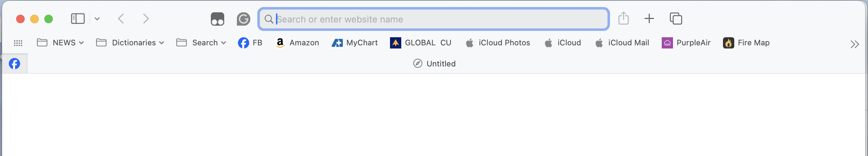Switch to the pinned Facebook tab
Viewport: 868px width, 156px height.
pos(14,64)
